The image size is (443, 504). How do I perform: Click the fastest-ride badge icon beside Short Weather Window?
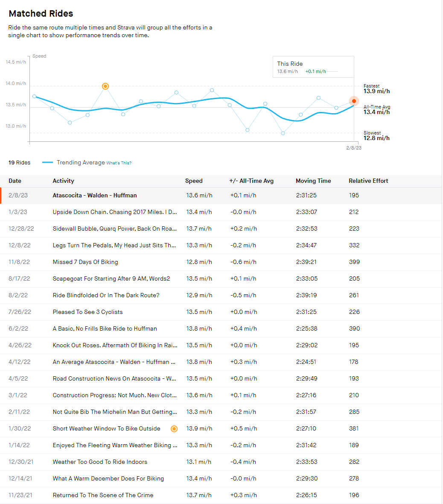tap(174, 429)
